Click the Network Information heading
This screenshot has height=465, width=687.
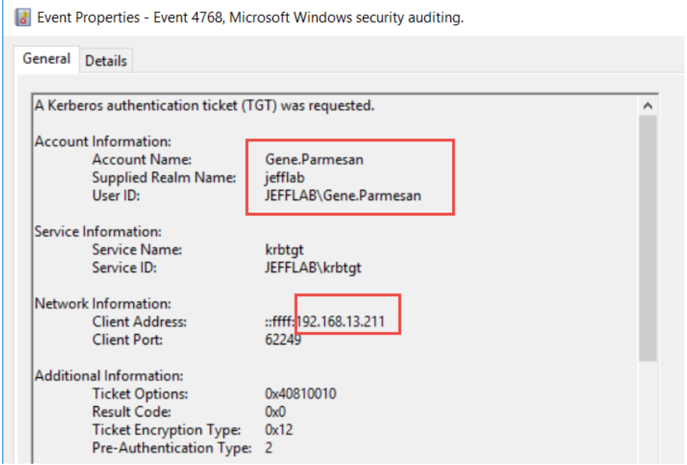(x=91, y=304)
